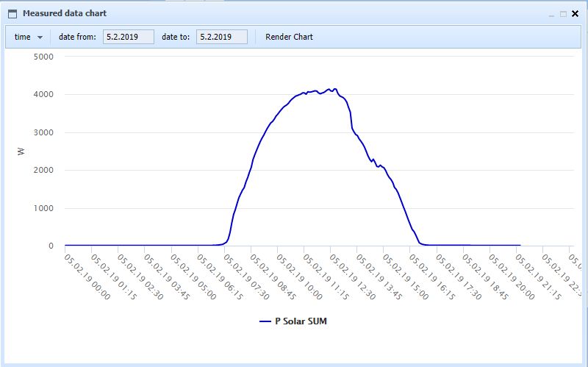This screenshot has width=588, height=367.
Task: Click the chart curve peak near 4000 W
Action: click(334, 89)
